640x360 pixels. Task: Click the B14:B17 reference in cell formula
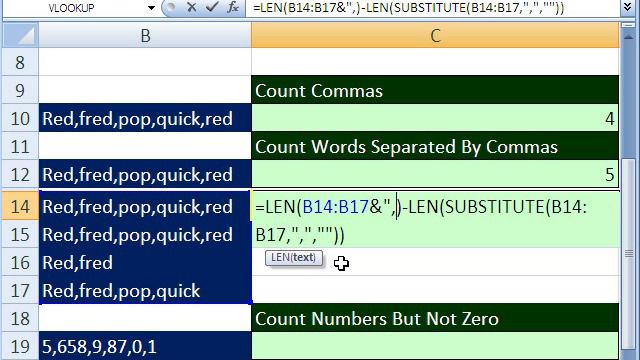coord(336,207)
